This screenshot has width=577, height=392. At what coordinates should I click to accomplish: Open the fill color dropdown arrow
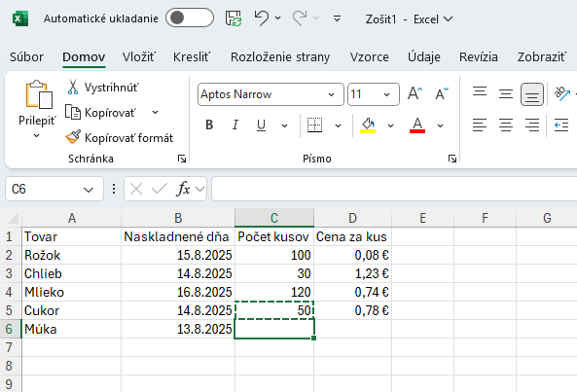click(x=390, y=125)
